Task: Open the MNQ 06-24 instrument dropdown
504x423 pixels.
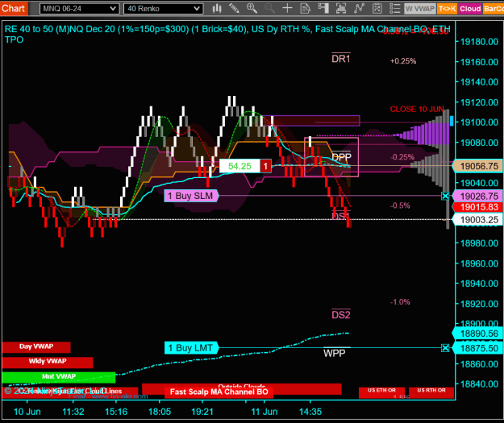Action: pyautogui.click(x=79, y=9)
